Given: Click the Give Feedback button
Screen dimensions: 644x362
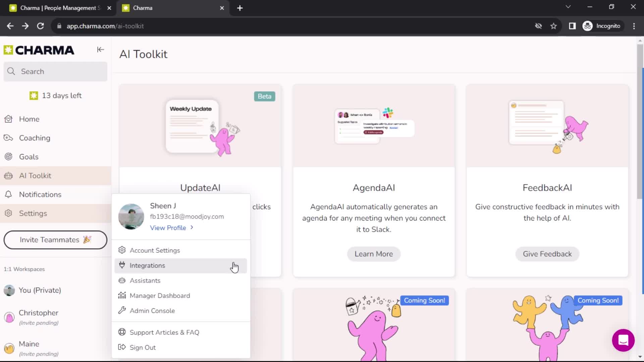Looking at the screenshot, I should [x=547, y=254].
